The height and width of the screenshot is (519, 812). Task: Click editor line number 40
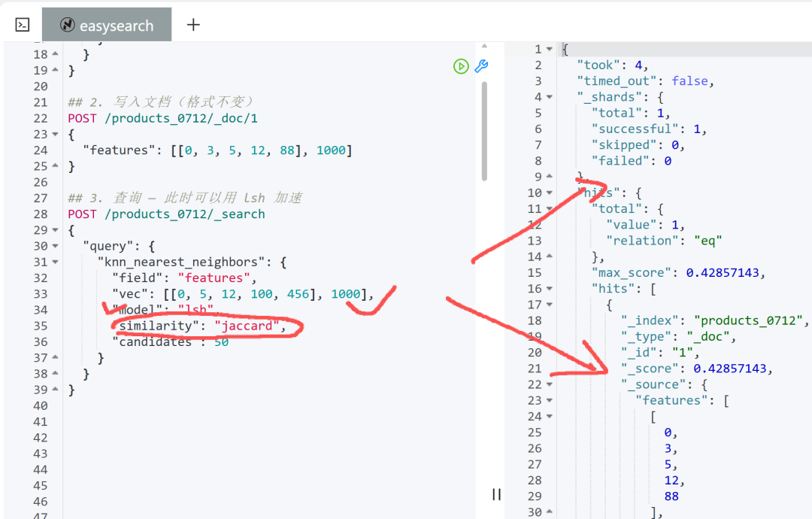41,405
